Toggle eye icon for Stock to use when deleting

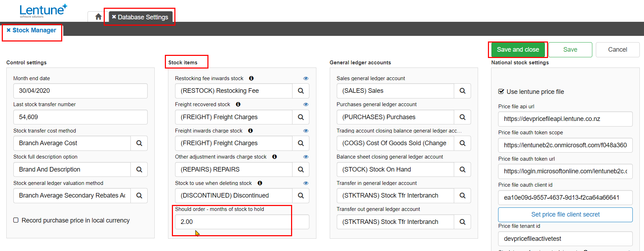coord(306,183)
